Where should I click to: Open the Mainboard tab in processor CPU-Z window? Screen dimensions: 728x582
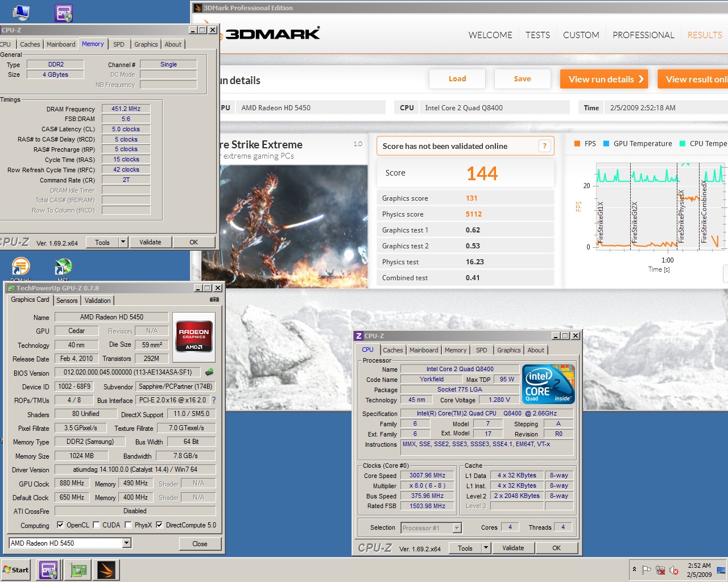(x=424, y=350)
